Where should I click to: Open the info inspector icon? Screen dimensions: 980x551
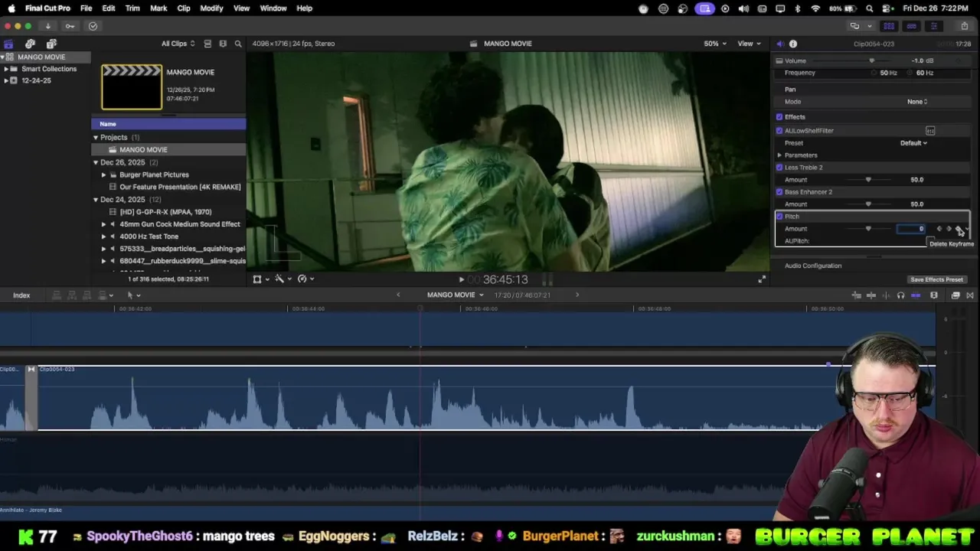(x=793, y=44)
